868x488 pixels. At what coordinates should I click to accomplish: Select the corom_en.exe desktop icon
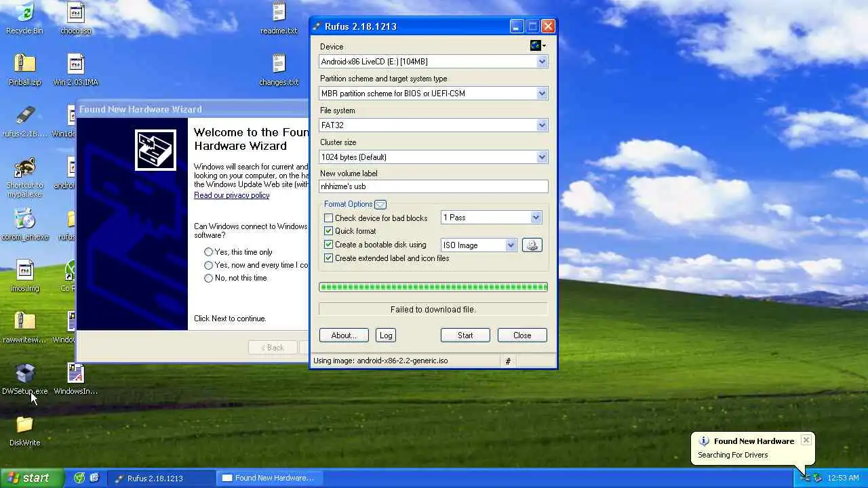pos(24,224)
